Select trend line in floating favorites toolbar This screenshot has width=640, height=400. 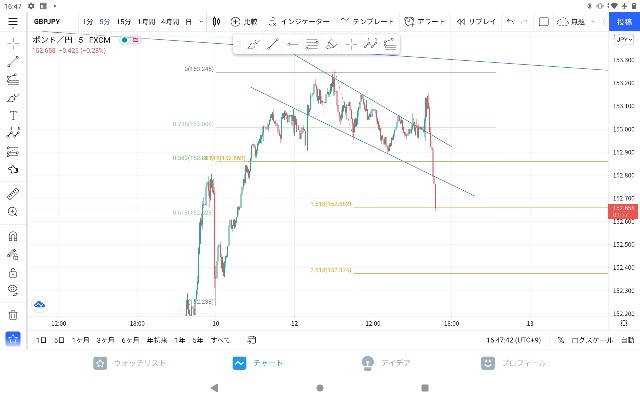coord(273,44)
